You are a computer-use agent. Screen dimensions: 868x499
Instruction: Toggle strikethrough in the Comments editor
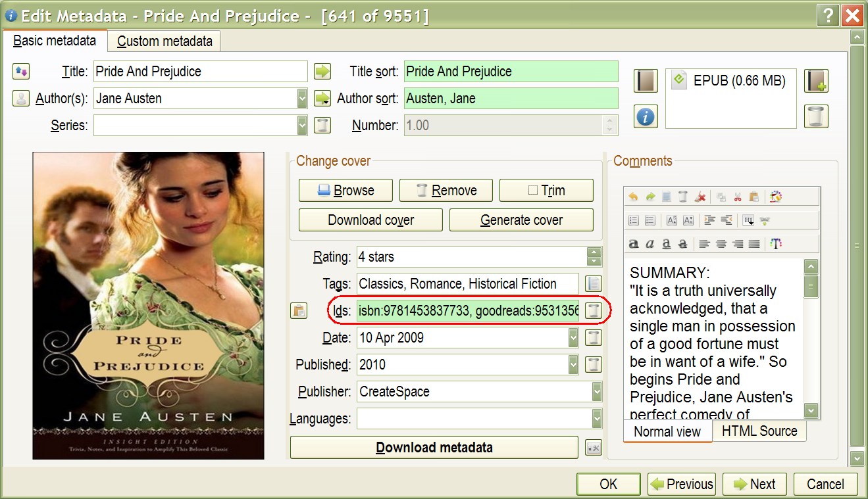pyautogui.click(x=683, y=244)
